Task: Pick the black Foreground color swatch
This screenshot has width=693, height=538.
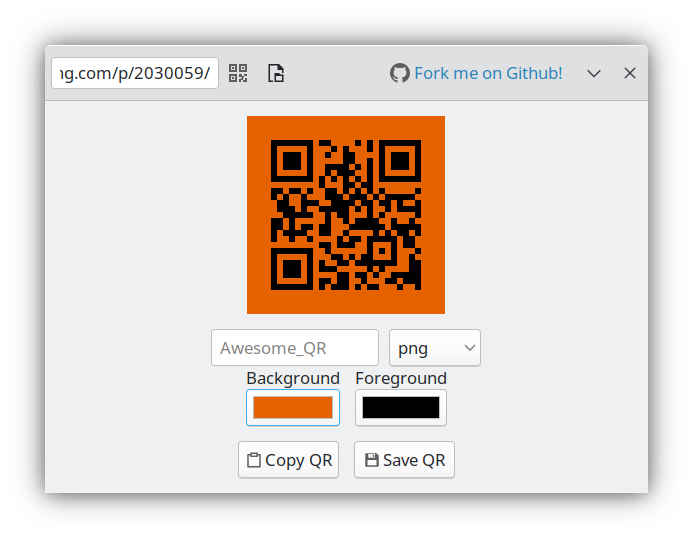Action: (x=401, y=408)
